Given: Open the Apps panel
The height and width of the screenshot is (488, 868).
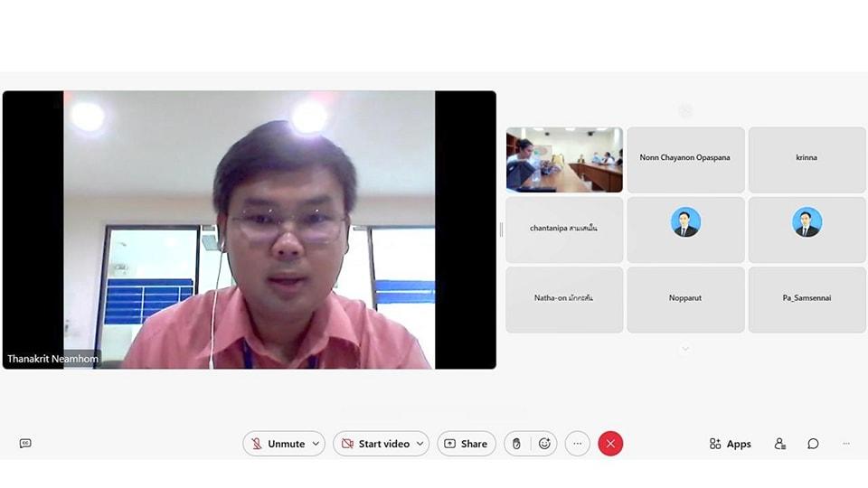Looking at the screenshot, I should click(x=731, y=444).
